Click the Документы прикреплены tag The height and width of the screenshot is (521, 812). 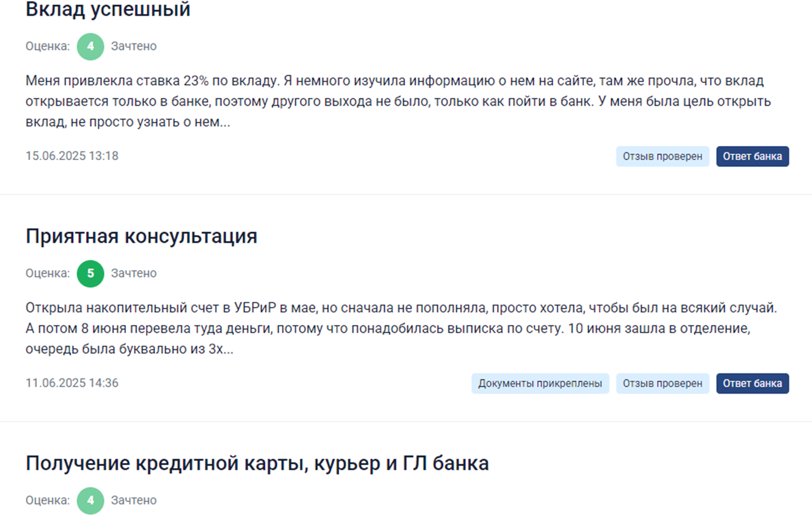[x=540, y=383]
